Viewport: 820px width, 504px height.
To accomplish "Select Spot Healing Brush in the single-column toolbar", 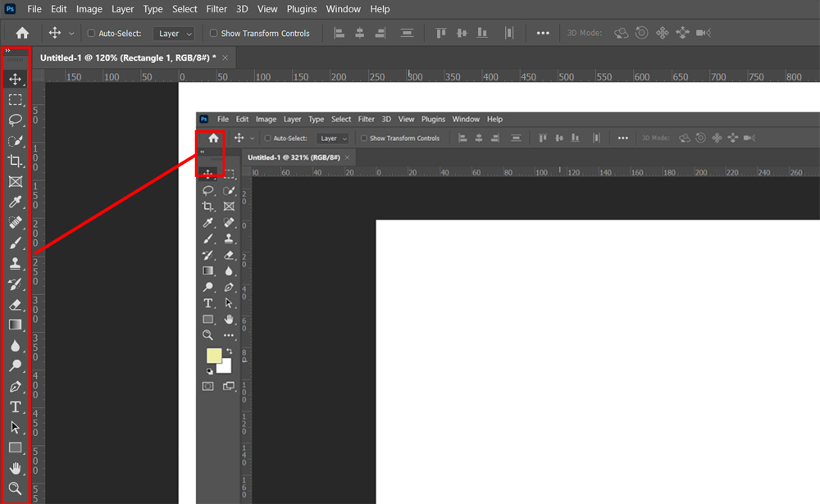I will tap(15, 222).
